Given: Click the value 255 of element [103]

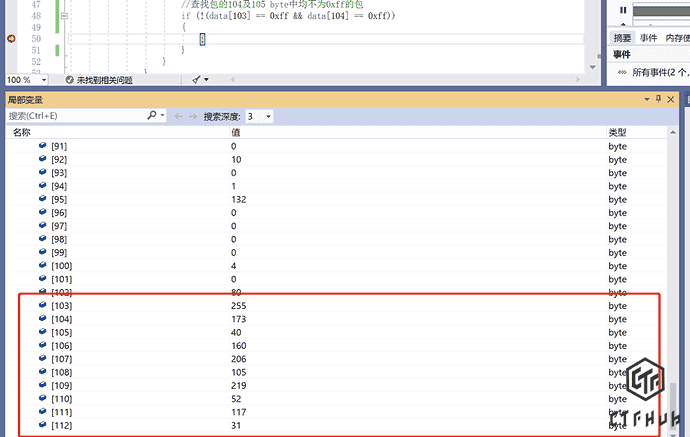Looking at the screenshot, I should click(x=238, y=305).
